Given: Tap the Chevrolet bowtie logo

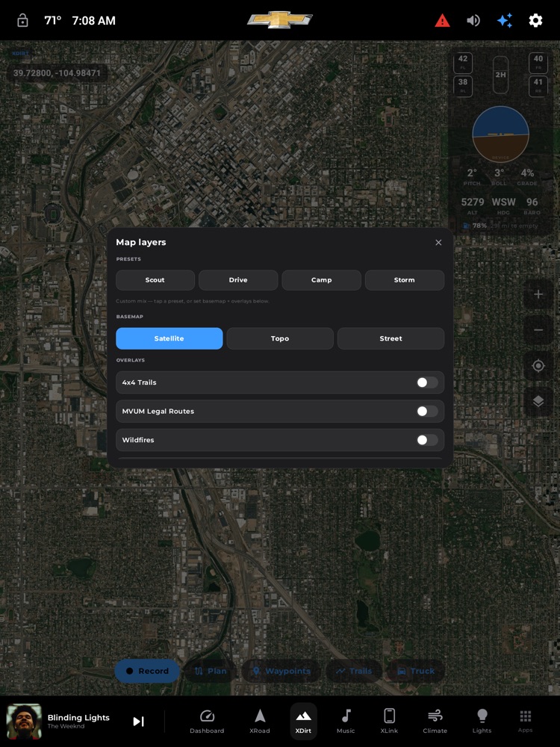Looking at the screenshot, I should click(280, 20).
